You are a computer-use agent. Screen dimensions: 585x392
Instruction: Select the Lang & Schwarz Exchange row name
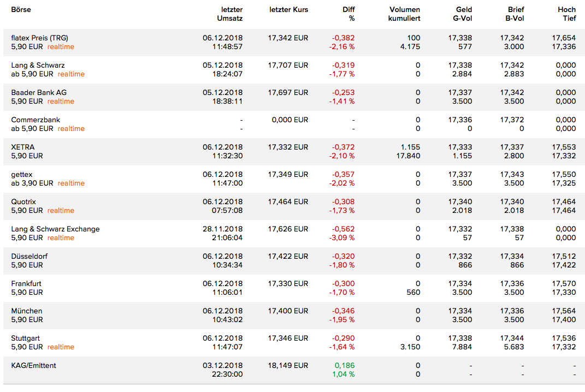coord(55,229)
